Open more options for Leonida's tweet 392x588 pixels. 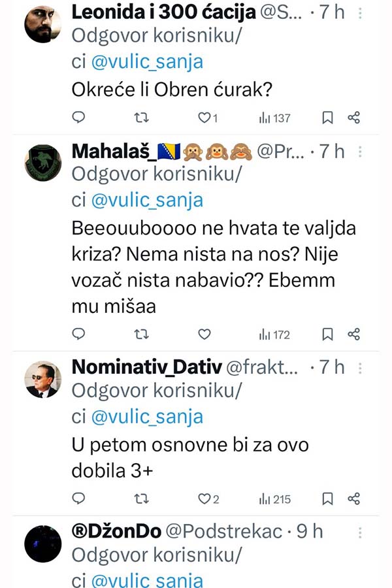point(359,12)
